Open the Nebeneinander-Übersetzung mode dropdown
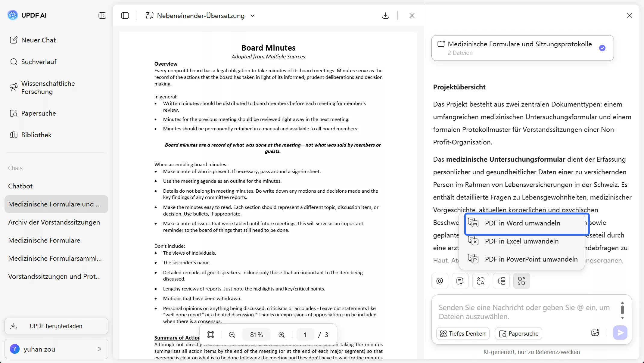 pos(253,16)
